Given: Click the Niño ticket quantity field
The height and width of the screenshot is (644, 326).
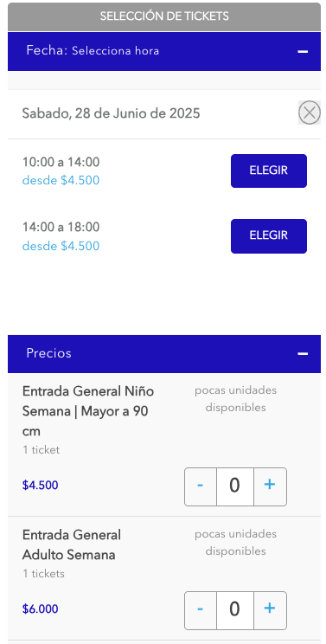Looking at the screenshot, I should [x=235, y=486].
